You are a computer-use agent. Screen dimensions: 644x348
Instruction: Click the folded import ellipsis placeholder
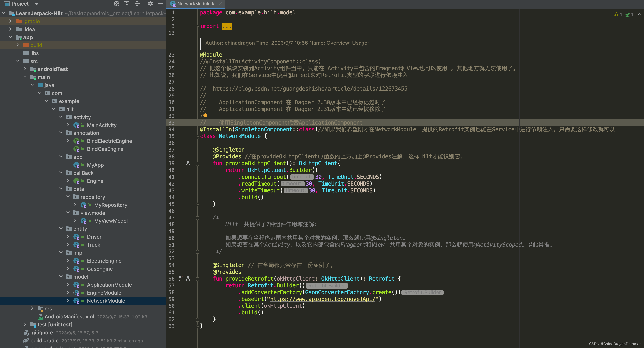coord(227,26)
